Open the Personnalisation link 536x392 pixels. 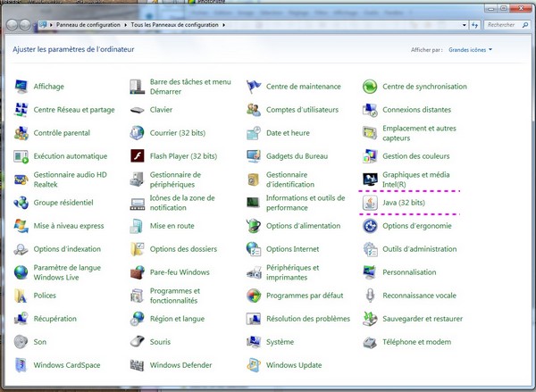409,272
